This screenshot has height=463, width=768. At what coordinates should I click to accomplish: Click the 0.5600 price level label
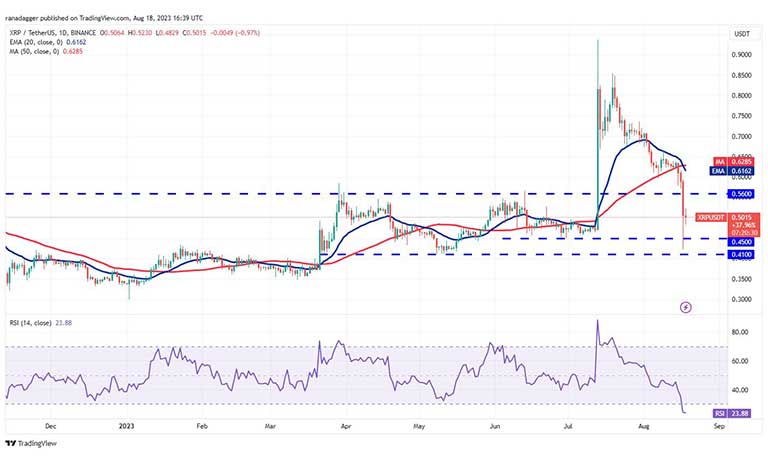tap(742, 194)
